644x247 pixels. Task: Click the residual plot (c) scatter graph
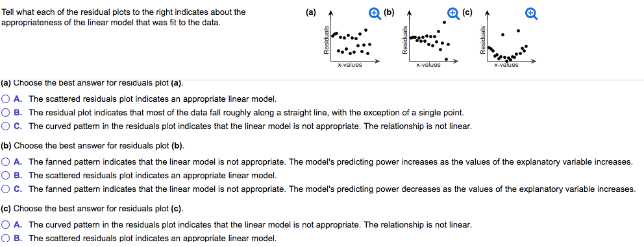(x=508, y=40)
